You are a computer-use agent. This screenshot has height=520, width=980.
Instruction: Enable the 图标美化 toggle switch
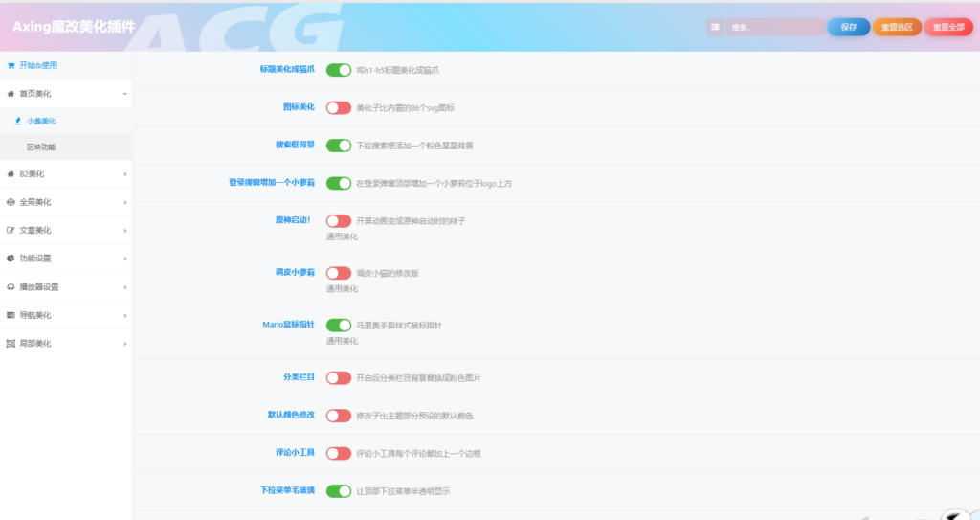click(x=339, y=108)
